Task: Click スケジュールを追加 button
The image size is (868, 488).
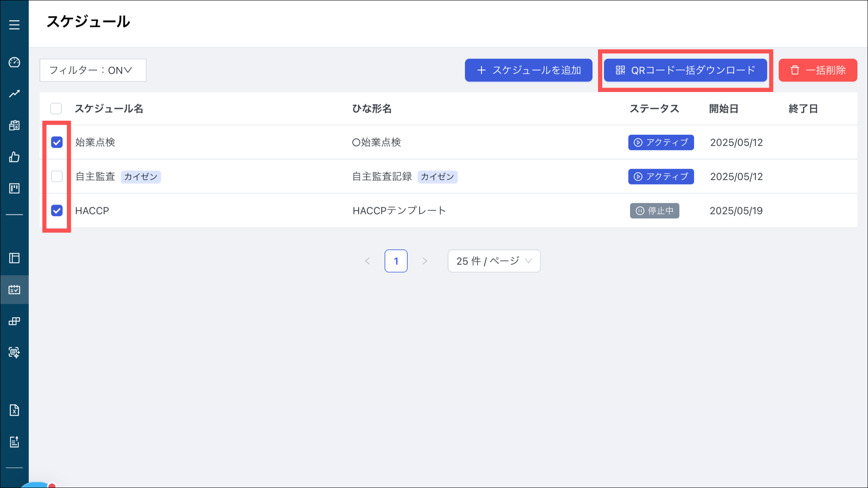Action: coord(529,70)
